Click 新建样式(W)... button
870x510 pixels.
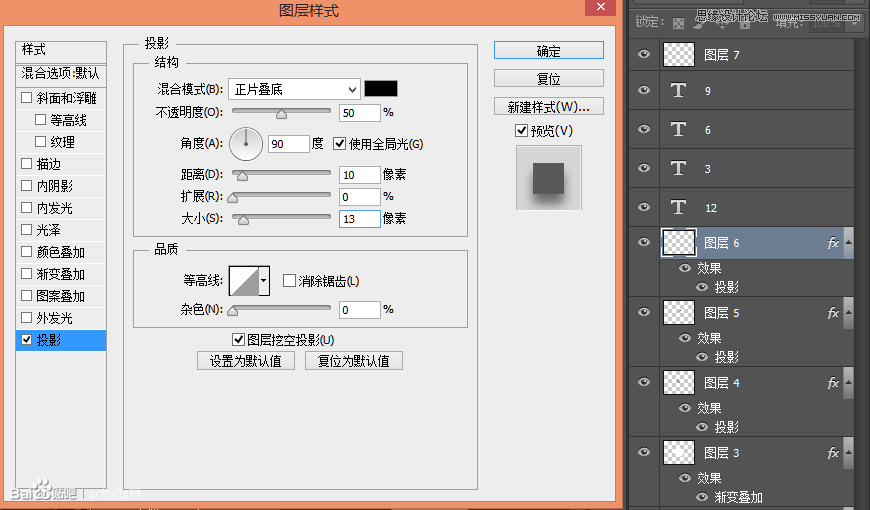[549, 106]
